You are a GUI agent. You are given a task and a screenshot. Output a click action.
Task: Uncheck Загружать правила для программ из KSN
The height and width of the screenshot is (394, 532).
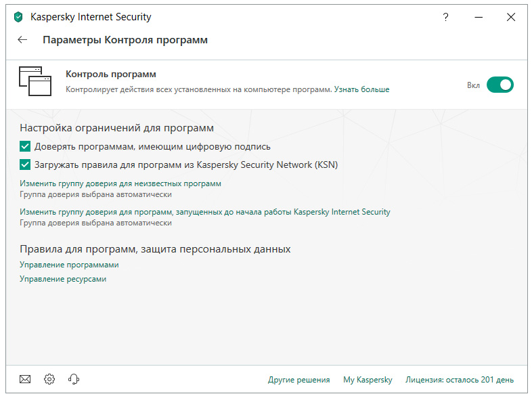tap(26, 165)
